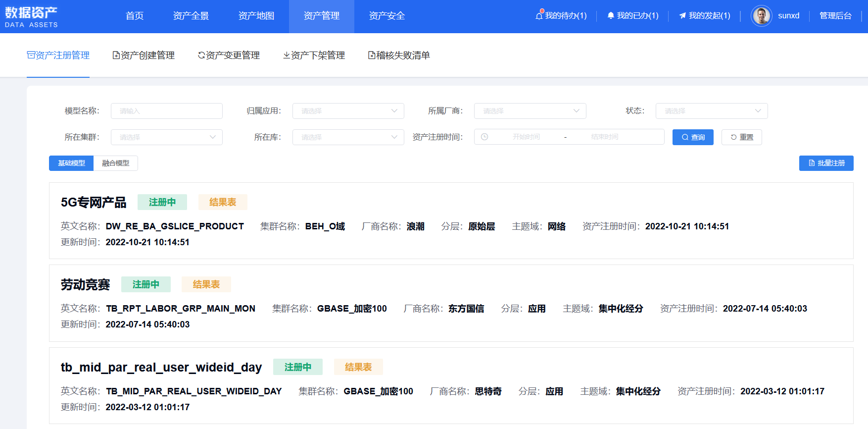Open the tb_mid_par_real_user_wideid_day asset title
This screenshot has width=868, height=429.
click(161, 367)
